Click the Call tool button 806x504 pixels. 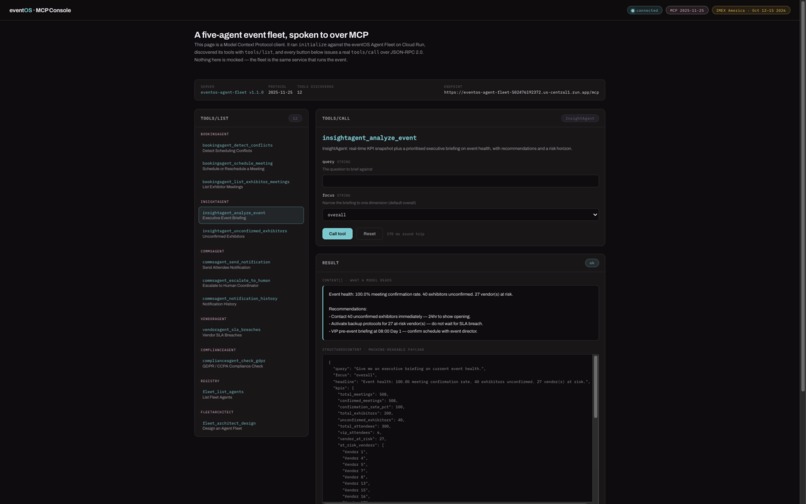pos(337,233)
